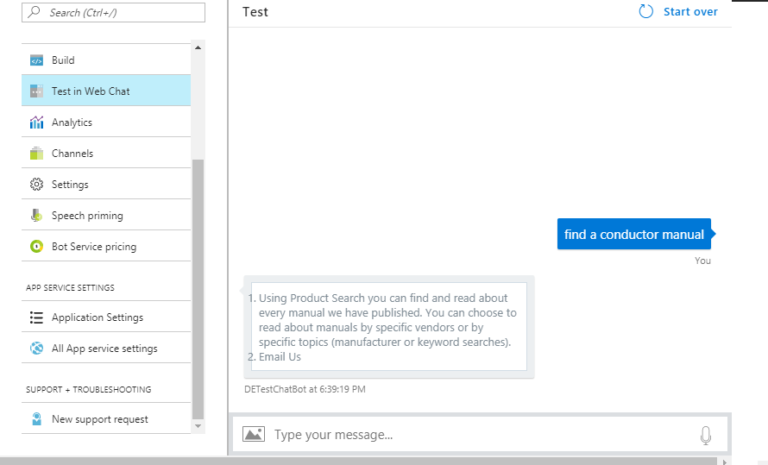Viewport: 768px width, 465px height.
Task: Click the Build code icon
Action: coord(37,60)
